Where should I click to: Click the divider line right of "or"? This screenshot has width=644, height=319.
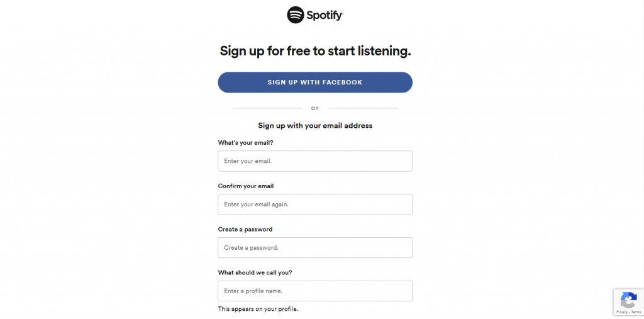pos(363,108)
